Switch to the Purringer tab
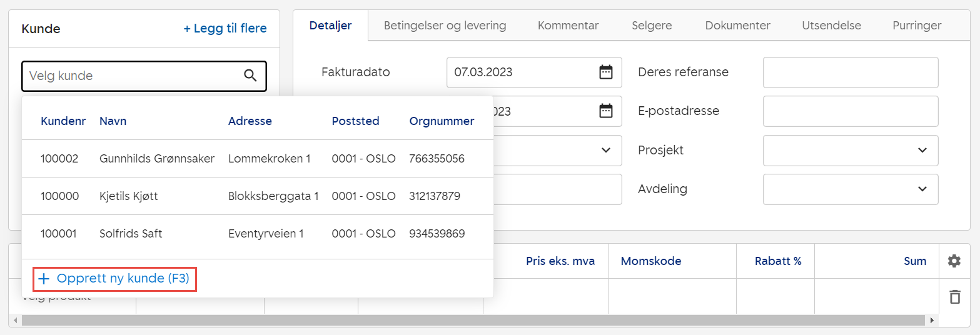This screenshot has width=980, height=335. 917,26
